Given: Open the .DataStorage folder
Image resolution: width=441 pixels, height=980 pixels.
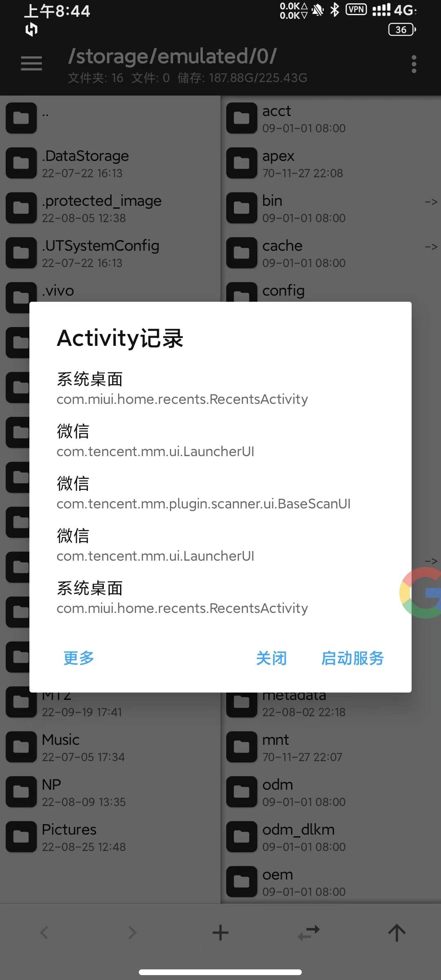Looking at the screenshot, I should (x=110, y=163).
